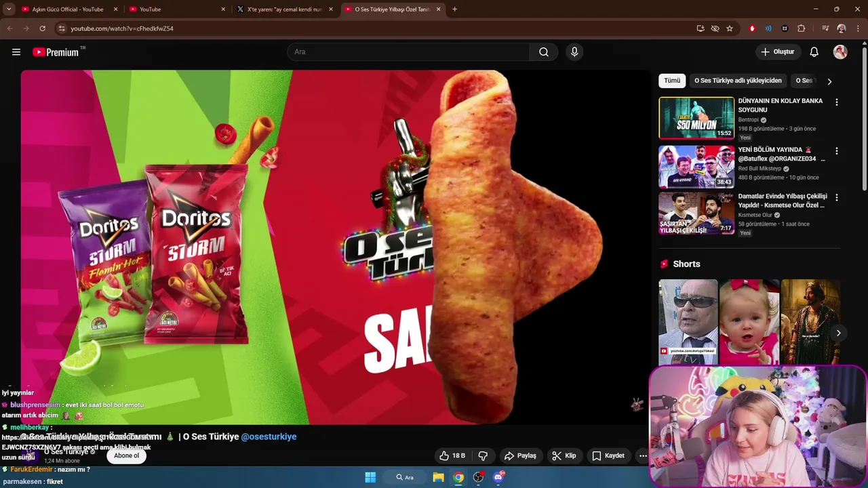This screenshot has width=868, height=488.
Task: Open the blue sound waves extension
Action: (768, 28)
